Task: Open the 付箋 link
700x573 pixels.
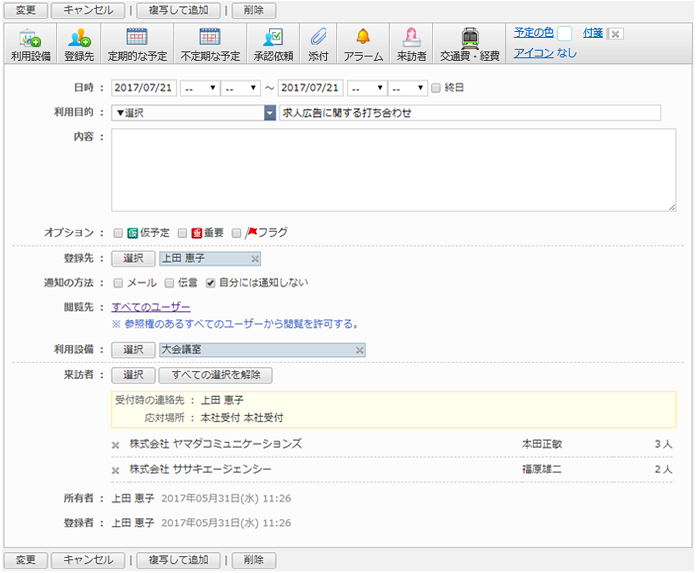Action: [593, 33]
